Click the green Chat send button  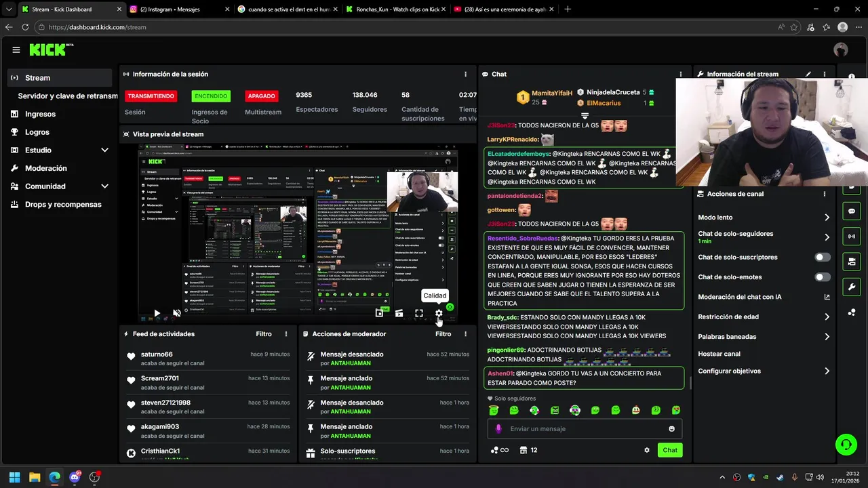670,450
